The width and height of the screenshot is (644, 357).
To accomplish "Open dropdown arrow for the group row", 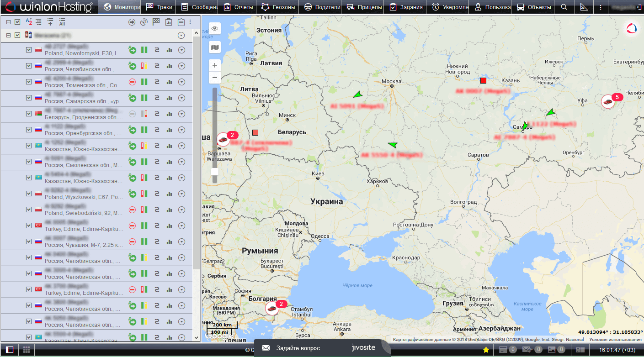I will click(x=181, y=35).
